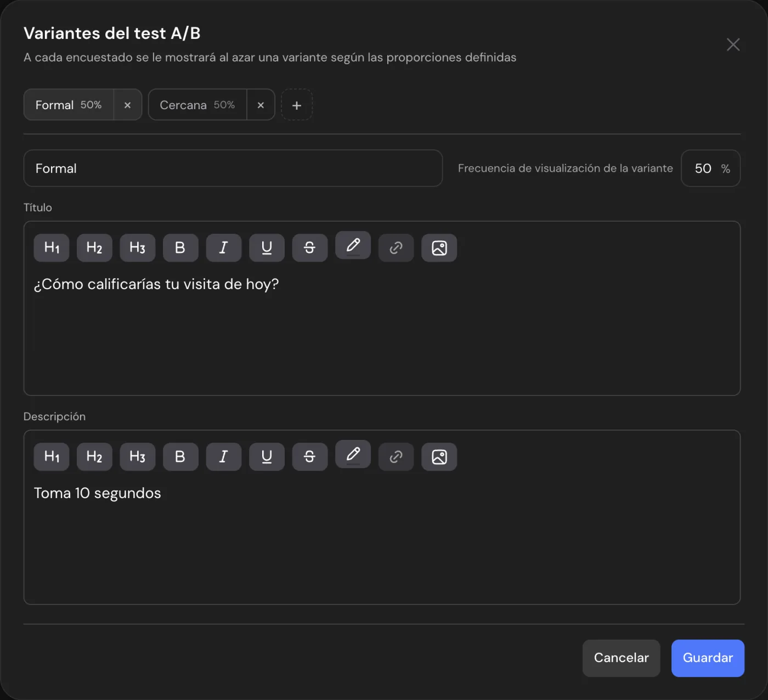
Task: Toggle bold in the Descripción editor
Action: click(x=180, y=457)
